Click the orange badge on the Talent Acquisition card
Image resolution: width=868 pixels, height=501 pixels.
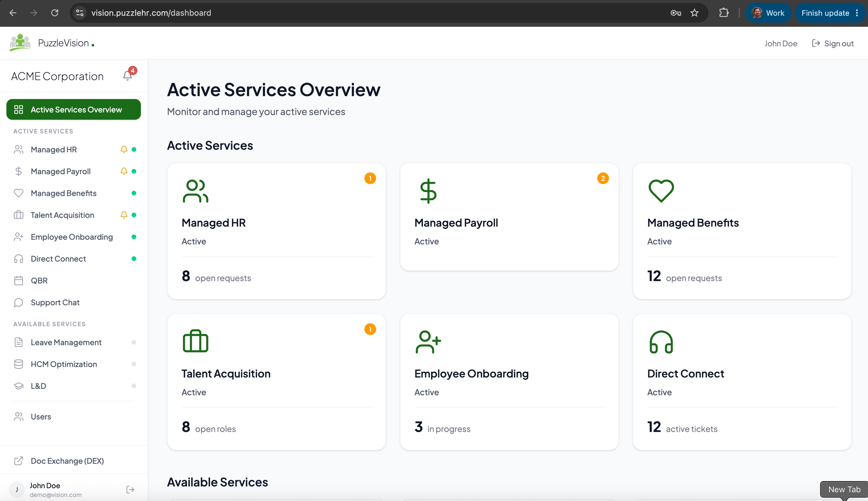tap(370, 329)
